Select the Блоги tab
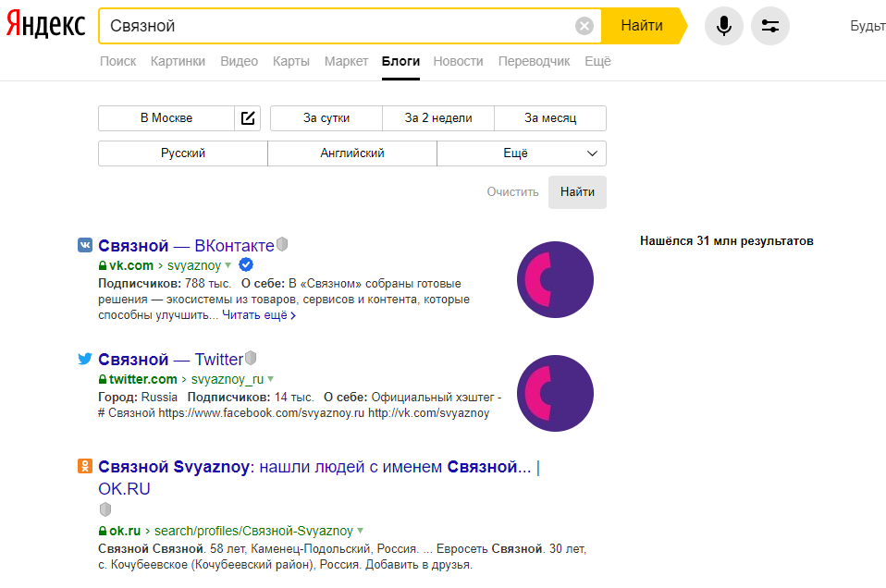The width and height of the screenshot is (886, 588). pyautogui.click(x=400, y=61)
